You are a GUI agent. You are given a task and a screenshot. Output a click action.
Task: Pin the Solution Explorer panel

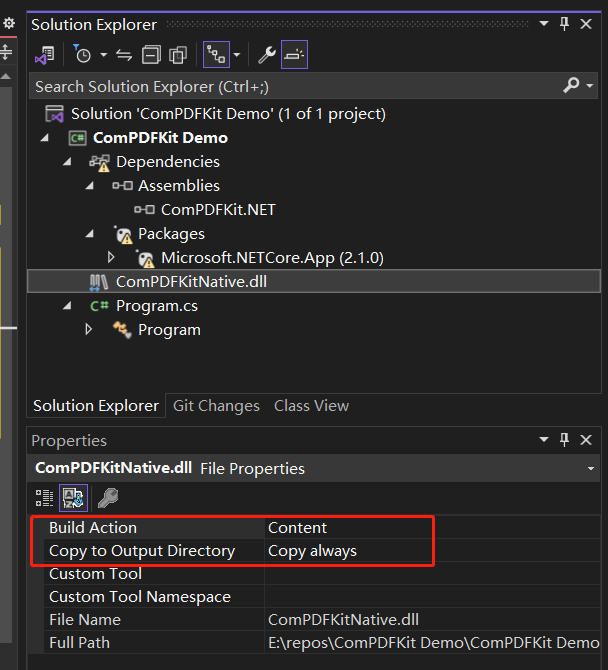click(x=564, y=24)
